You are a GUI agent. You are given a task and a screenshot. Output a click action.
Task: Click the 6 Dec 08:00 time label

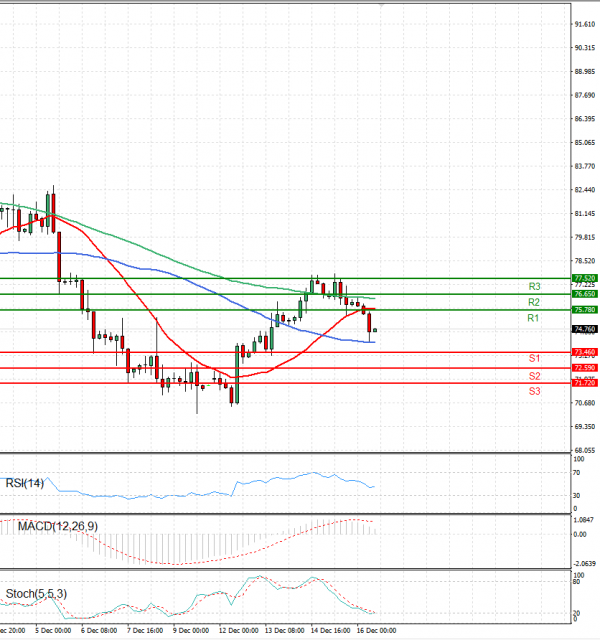pos(99,631)
